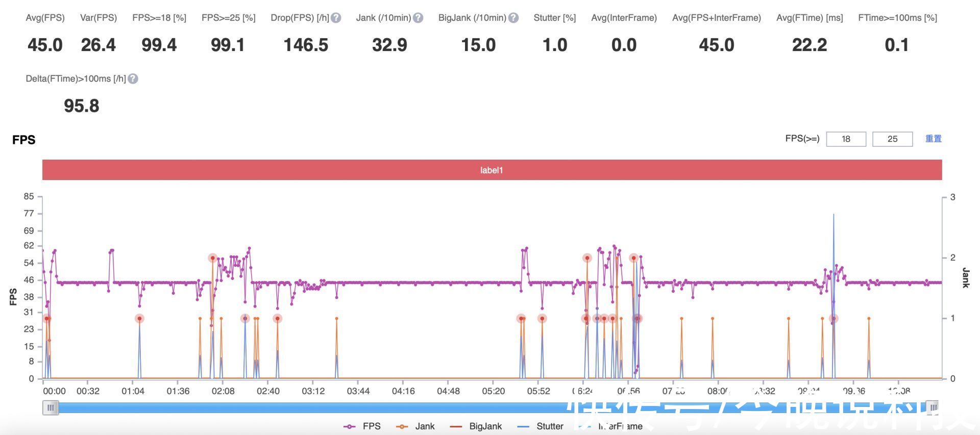Viewport: 980px width, 435px height.
Task: Click the Delta(FTime) value 95.8
Action: (x=82, y=106)
